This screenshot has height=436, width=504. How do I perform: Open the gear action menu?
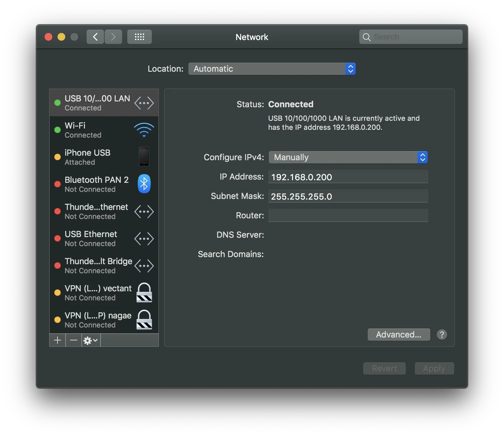(91, 340)
